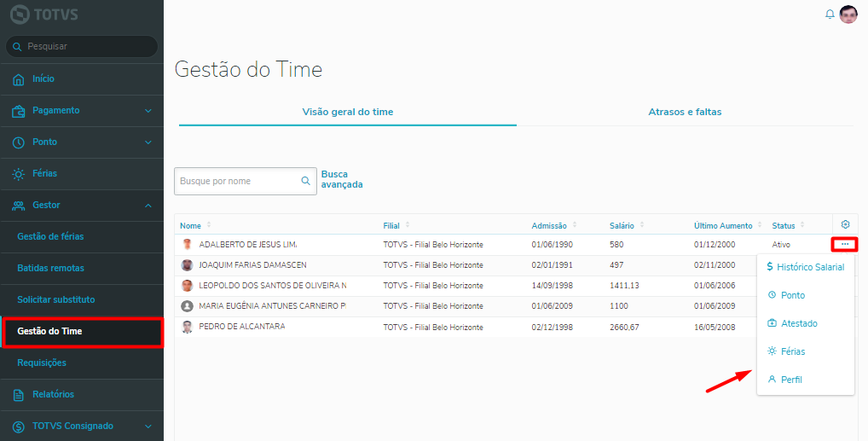Click the Férias sun icon in sidebar
Screen dimensions: 868x441
pos(18,174)
